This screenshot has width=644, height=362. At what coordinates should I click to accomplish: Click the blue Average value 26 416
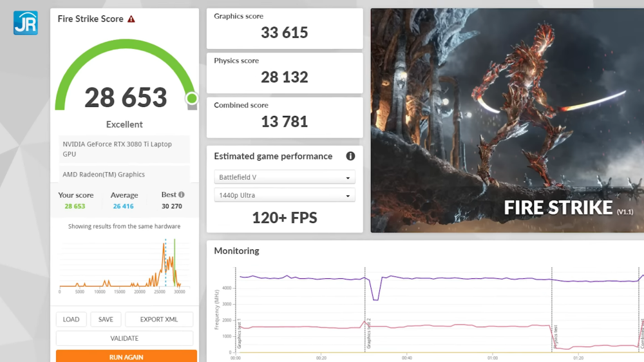click(123, 206)
